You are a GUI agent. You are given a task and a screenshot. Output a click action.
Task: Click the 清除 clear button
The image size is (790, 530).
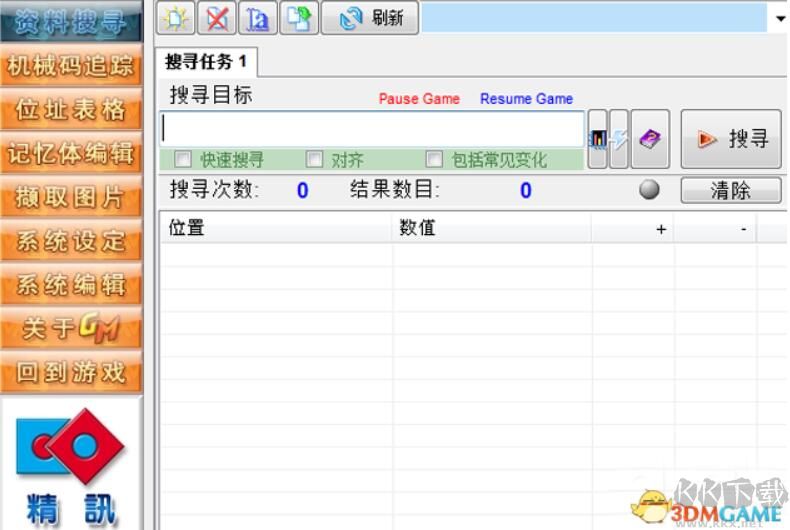731,190
